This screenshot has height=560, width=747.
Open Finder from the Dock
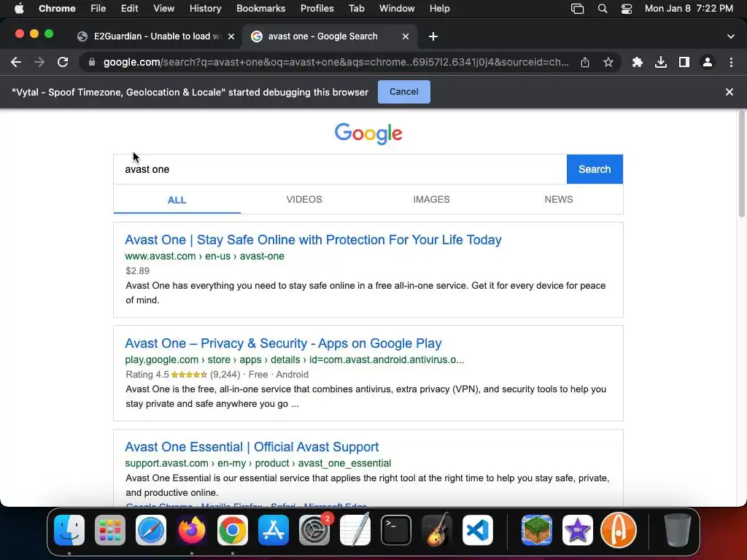click(69, 530)
